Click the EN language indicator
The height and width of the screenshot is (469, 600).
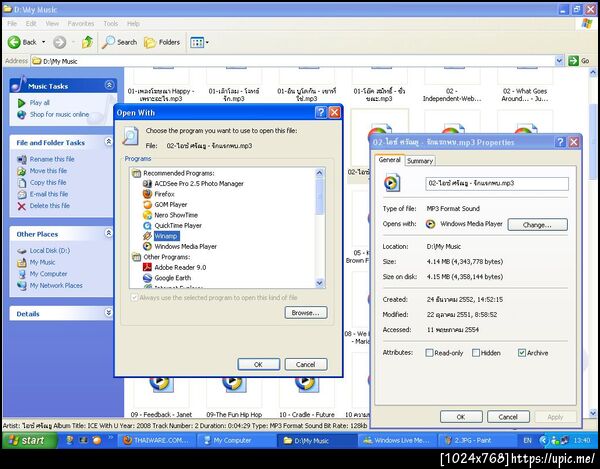tap(527, 441)
